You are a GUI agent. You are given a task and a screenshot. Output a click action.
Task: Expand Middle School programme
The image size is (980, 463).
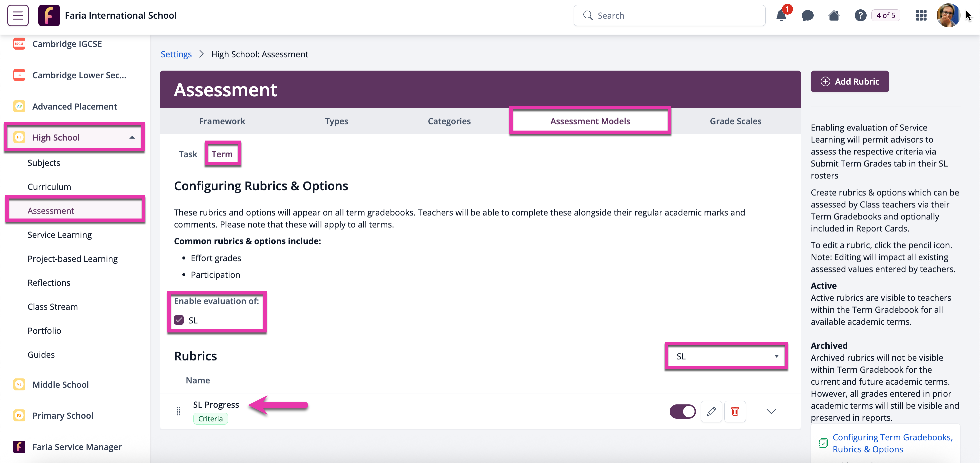60,384
